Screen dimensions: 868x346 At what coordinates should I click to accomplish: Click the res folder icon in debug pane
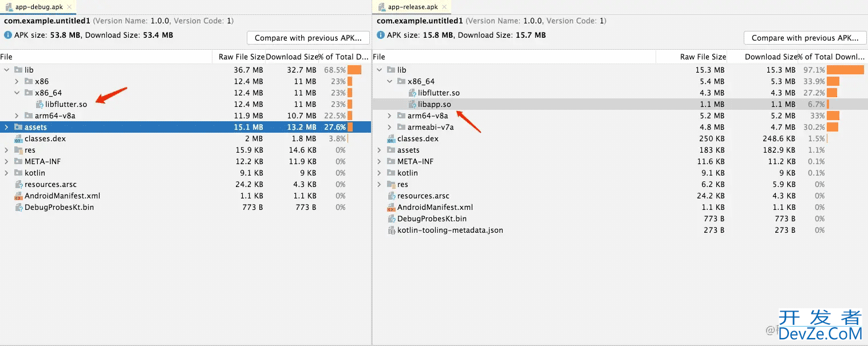pos(18,150)
